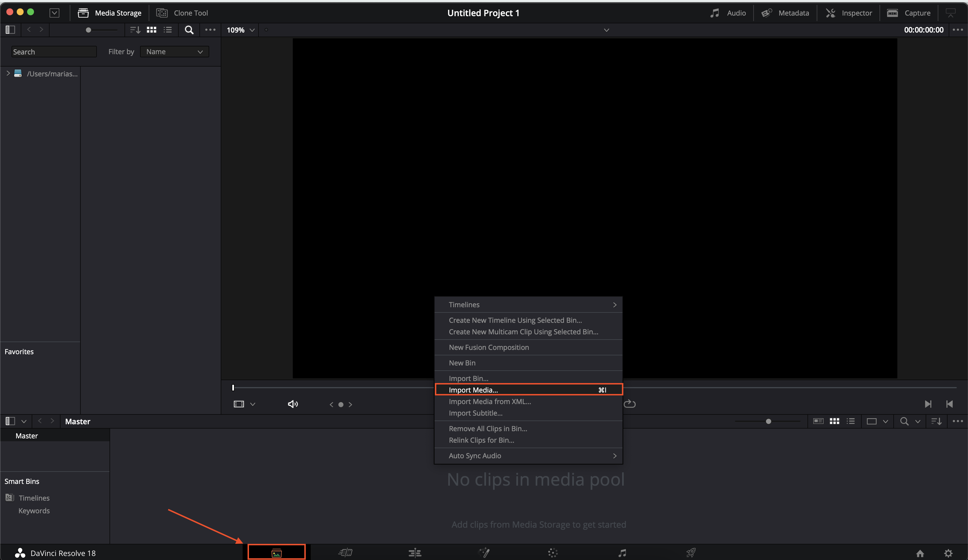Expand the Timelines submenu
Screen dimensions: 968x560
click(x=528, y=305)
